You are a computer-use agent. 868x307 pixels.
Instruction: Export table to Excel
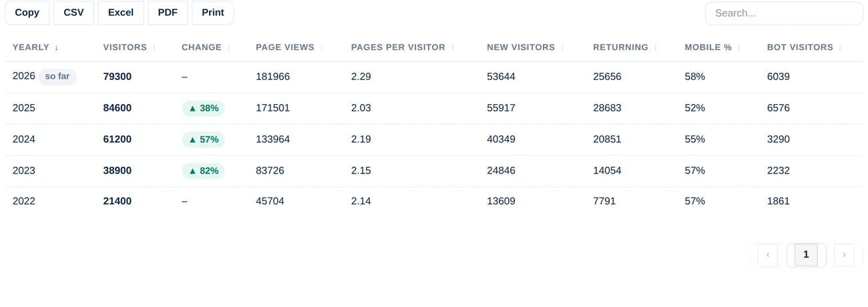point(121,13)
